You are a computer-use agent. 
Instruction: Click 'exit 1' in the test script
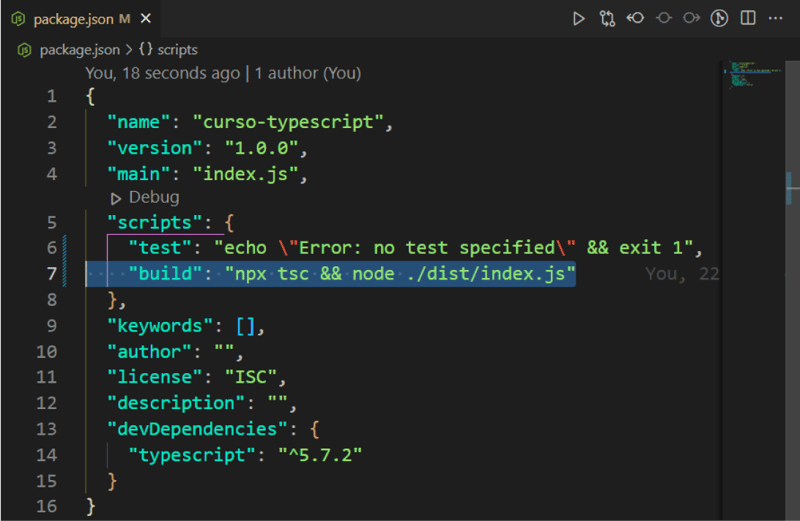coord(651,248)
